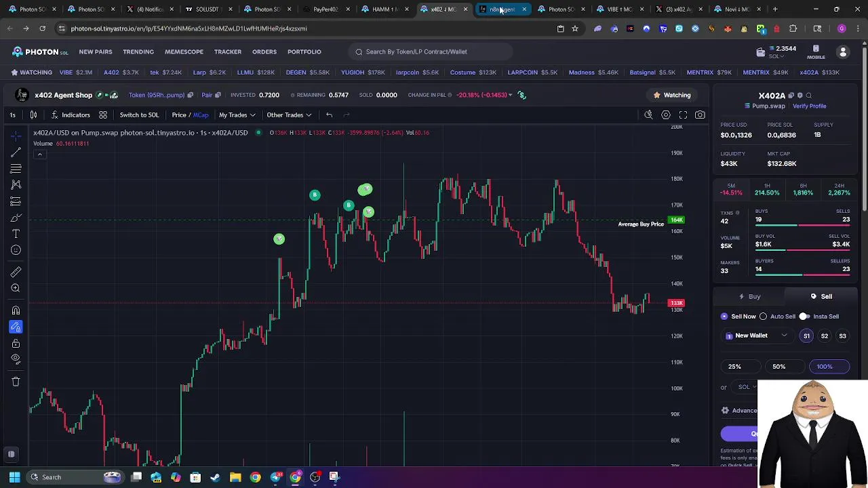Open the Mobile app icon
The width and height of the screenshot is (868, 488).
coord(816,52)
